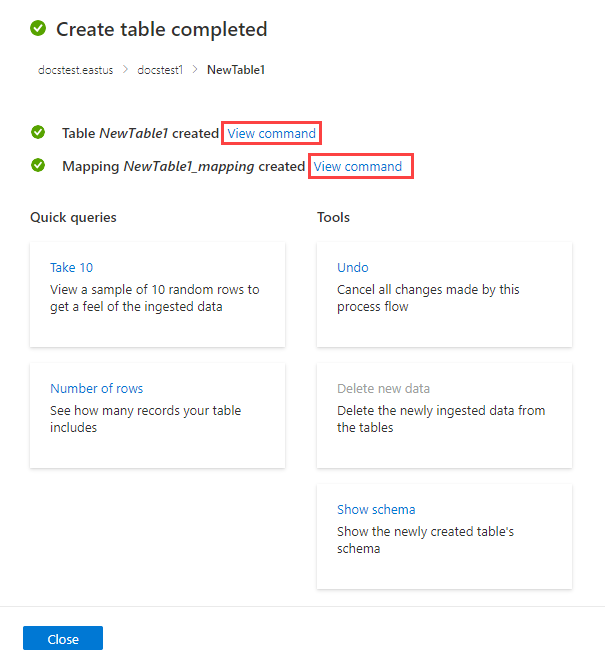
Task: Click the green checkmark beside the page title
Action: pyautogui.click(x=38, y=29)
